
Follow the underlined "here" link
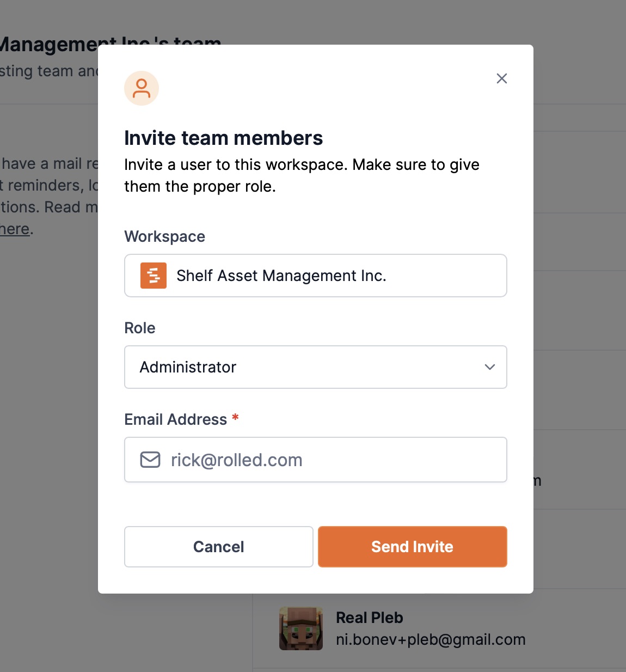pyautogui.click(x=15, y=229)
